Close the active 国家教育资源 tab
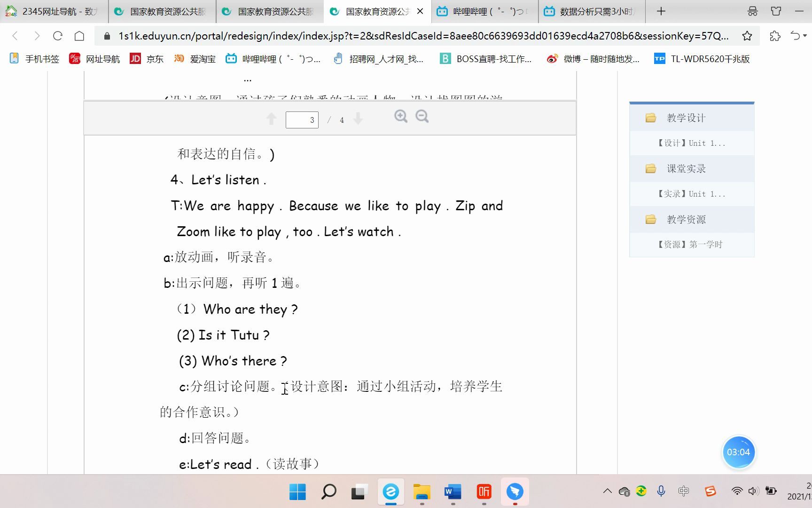The height and width of the screenshot is (508, 812). pyautogui.click(x=421, y=11)
